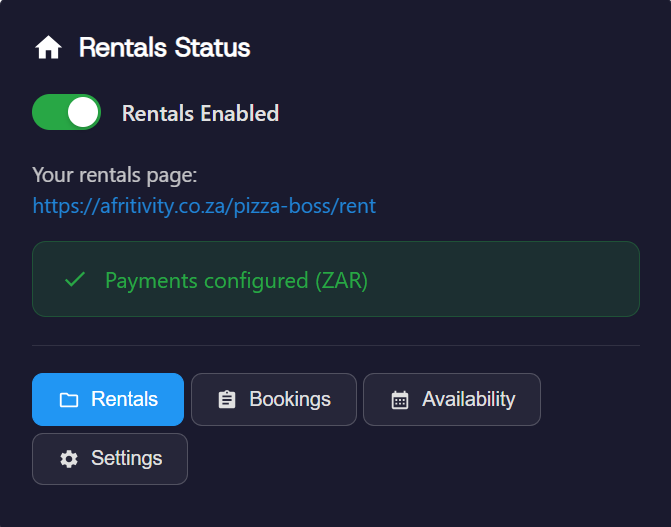Screen dimensions: 671x527
Task: Click the white knob of rentals toggle
Action: [83, 113]
